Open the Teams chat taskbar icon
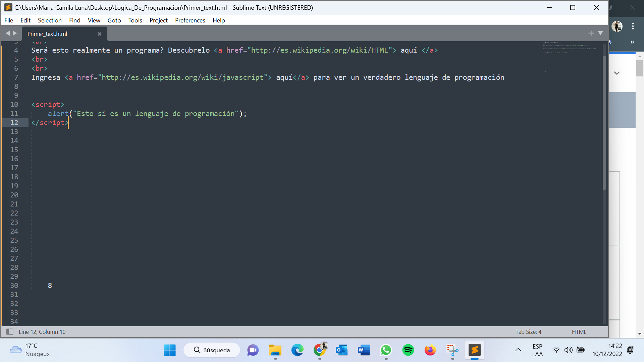 pyautogui.click(x=253, y=350)
